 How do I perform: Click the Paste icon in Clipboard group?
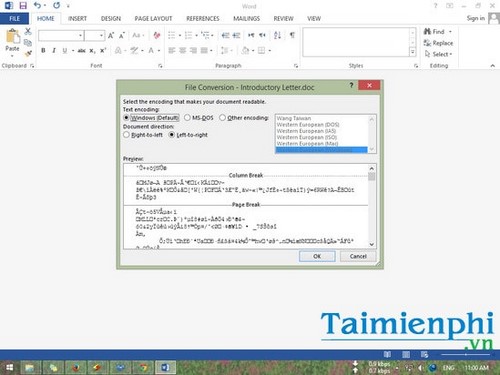click(x=13, y=37)
